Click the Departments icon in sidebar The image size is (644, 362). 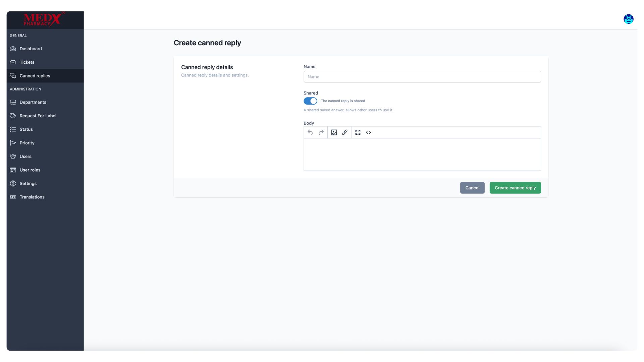13,102
